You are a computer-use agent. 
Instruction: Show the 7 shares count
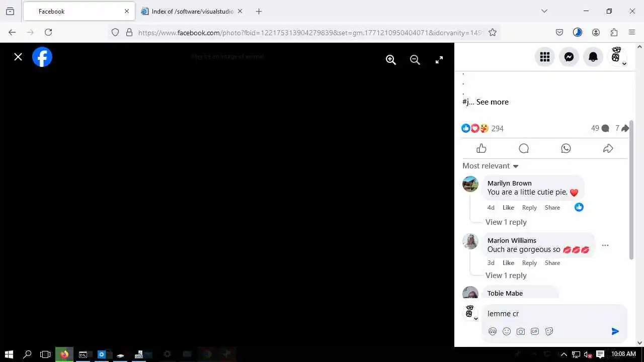[x=622, y=128]
